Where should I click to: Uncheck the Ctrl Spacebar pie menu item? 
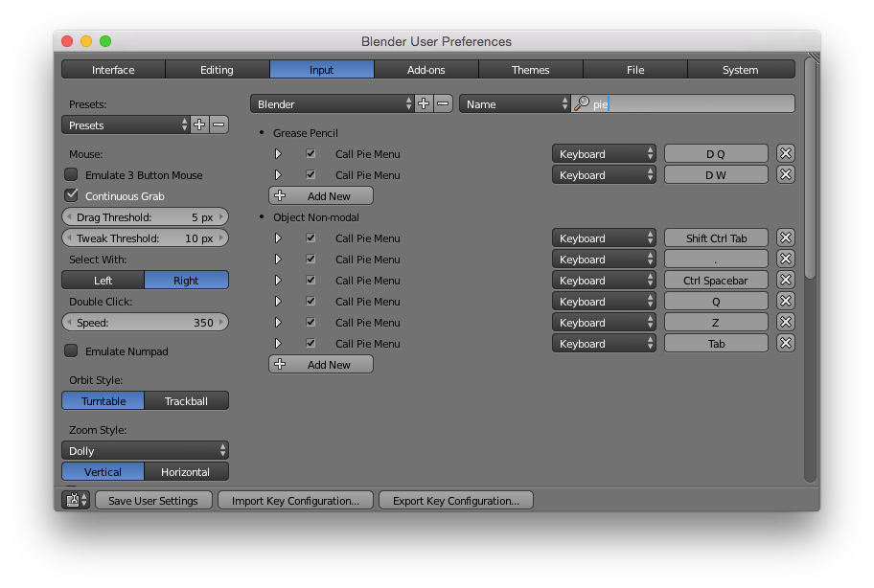[310, 280]
